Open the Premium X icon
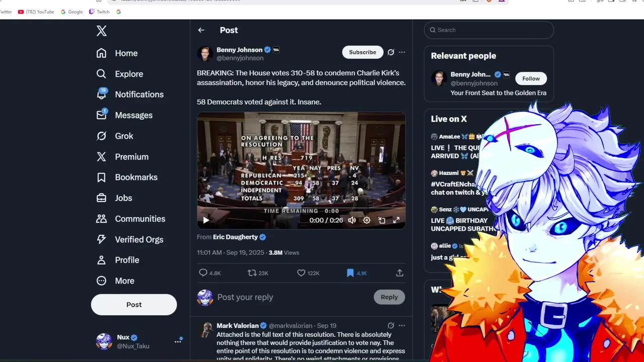This screenshot has width=644, height=362. tap(102, 157)
